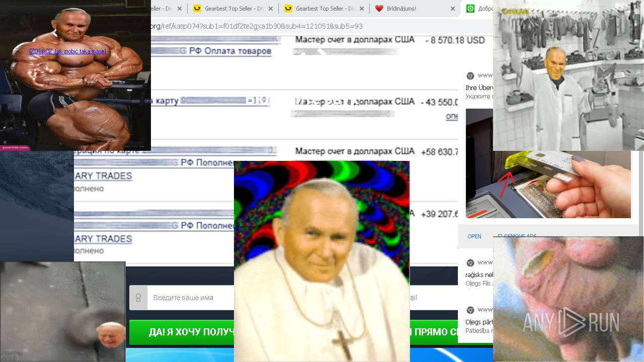Screen dimensions: 644x362
Task: Close the Brīdinājums! tab
Action: [453, 9]
